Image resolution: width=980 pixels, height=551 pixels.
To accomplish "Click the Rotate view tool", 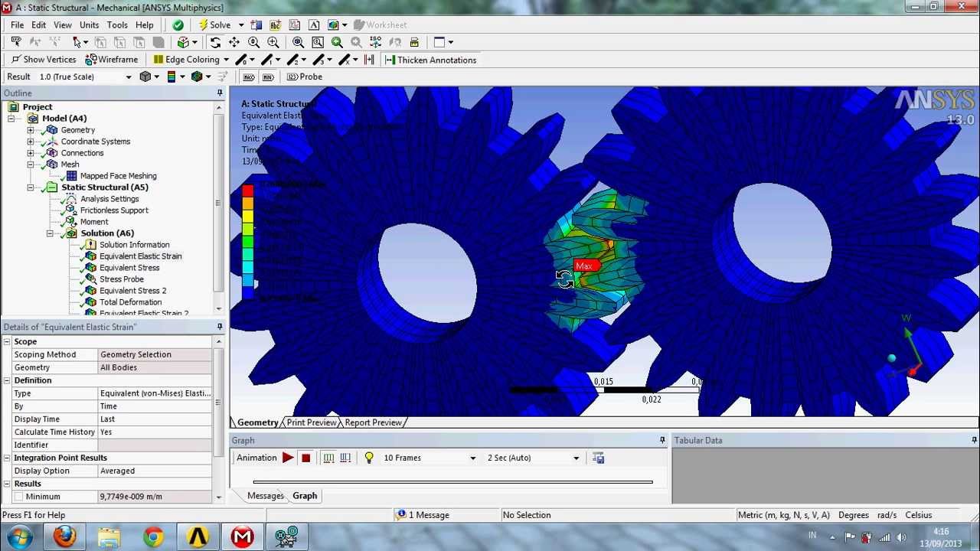I will (x=215, y=42).
